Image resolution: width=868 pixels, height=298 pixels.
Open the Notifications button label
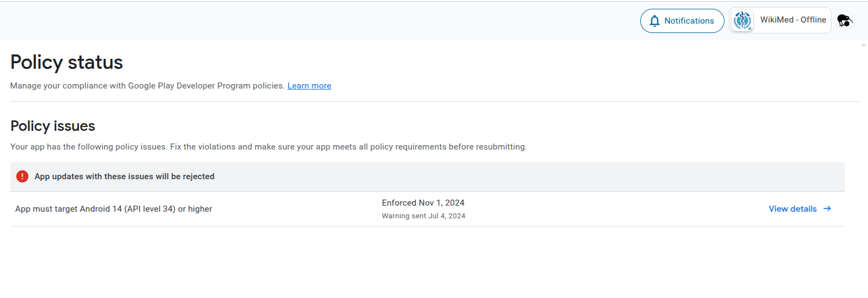(689, 21)
